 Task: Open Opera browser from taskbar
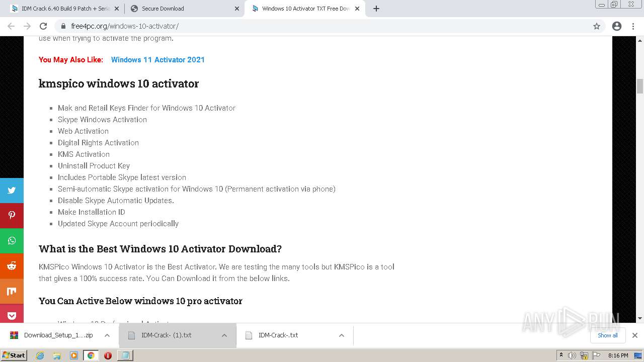[108, 355]
